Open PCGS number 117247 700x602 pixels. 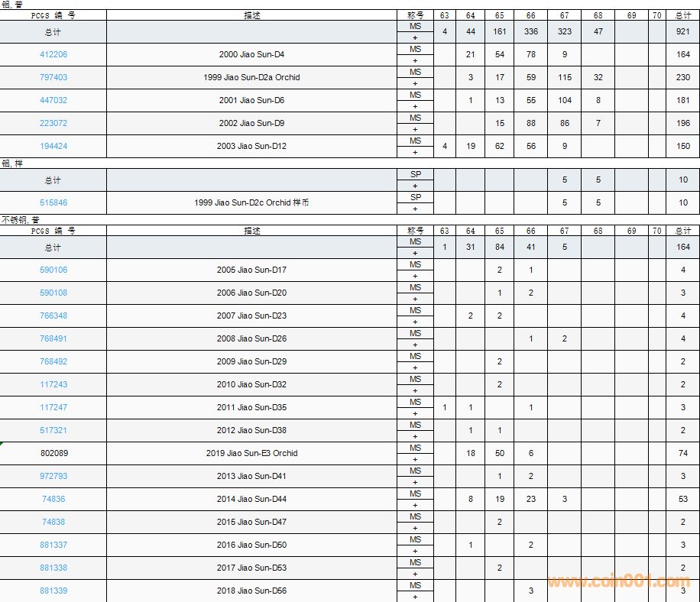coord(53,408)
